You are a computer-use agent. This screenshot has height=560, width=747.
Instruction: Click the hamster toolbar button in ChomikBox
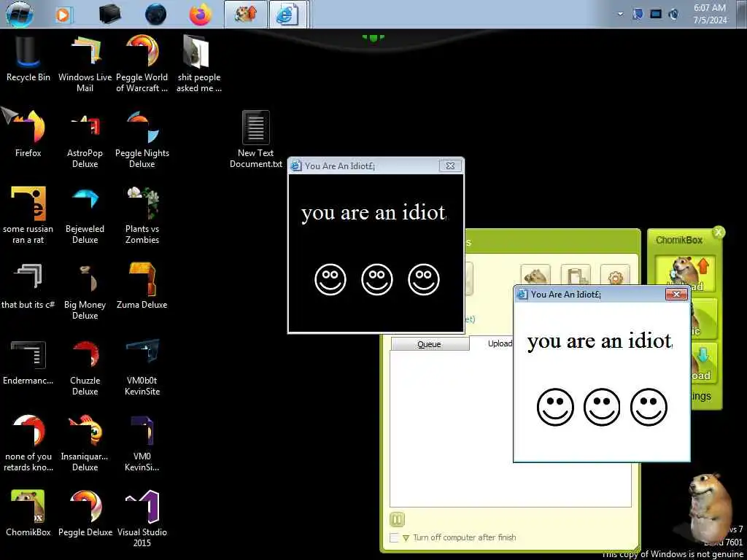[x=535, y=275]
